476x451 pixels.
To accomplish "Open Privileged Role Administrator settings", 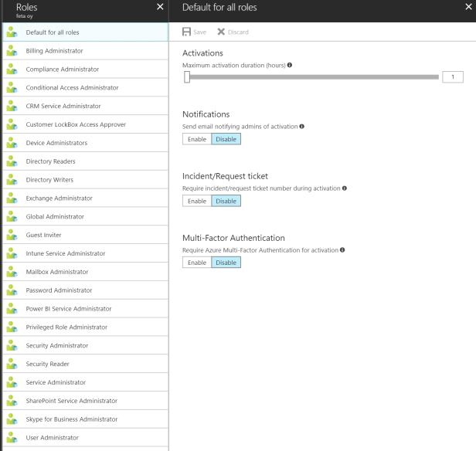I will pyautogui.click(x=66, y=327).
